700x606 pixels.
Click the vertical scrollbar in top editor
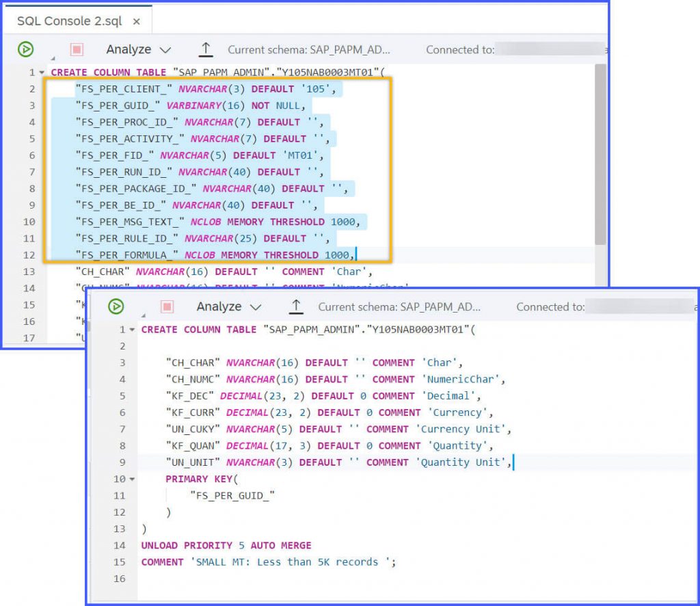600,154
